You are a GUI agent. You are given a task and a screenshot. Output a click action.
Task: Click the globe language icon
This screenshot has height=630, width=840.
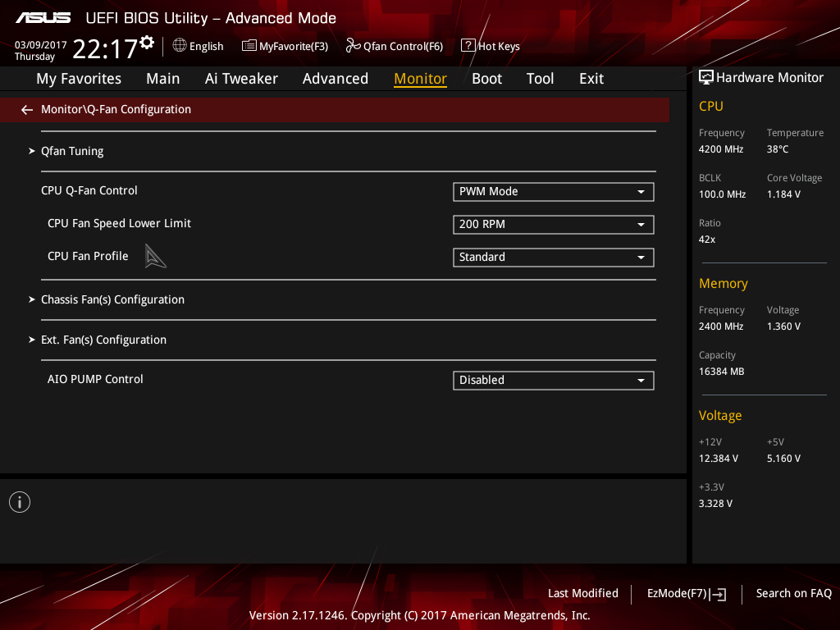click(180, 46)
